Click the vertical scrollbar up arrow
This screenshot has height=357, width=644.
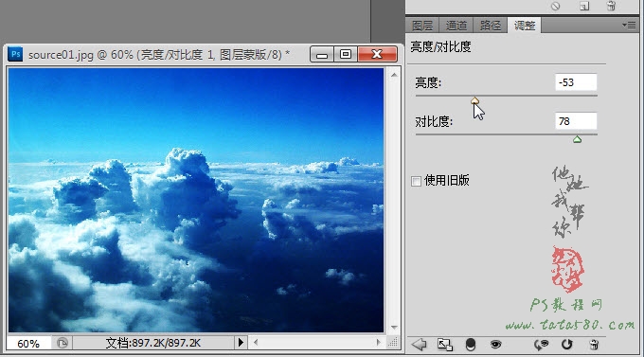click(x=394, y=75)
